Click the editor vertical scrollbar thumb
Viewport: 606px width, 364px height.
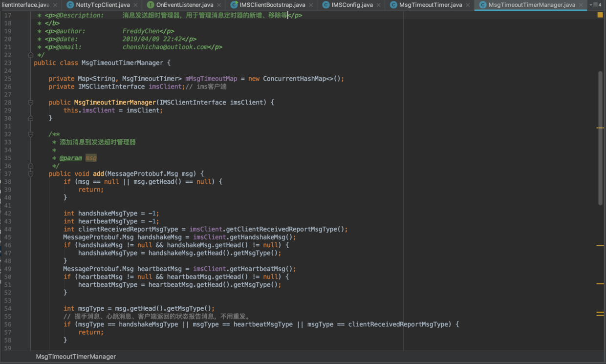601,137
